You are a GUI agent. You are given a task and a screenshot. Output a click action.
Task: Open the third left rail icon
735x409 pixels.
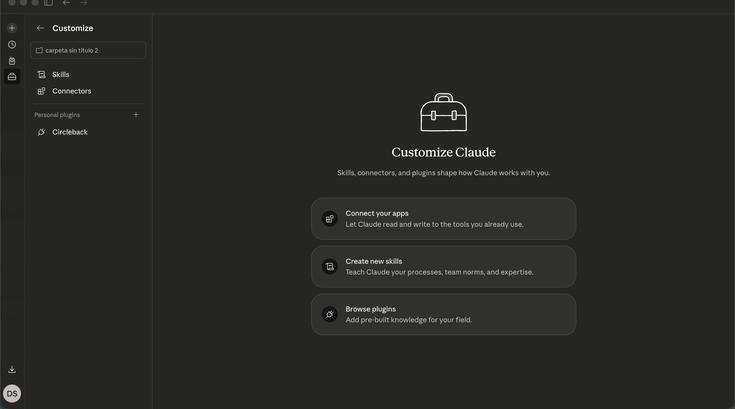coord(12,60)
